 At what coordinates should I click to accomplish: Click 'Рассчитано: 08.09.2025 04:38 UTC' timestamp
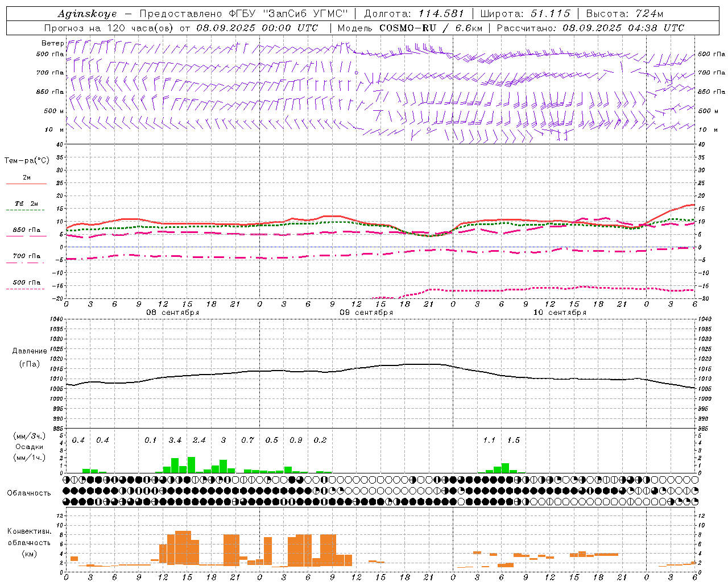[x=590, y=28]
